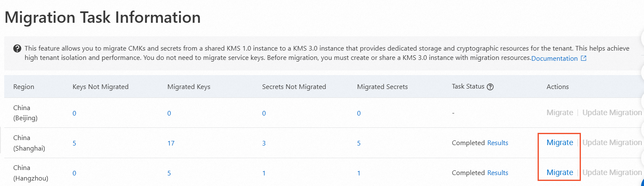
Task: Click Update Migration for China (Shanghai)
Action: 612,143
